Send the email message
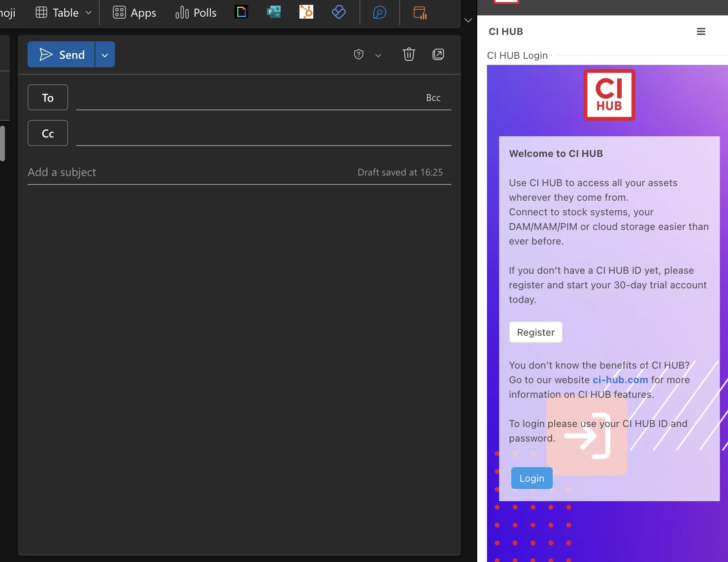 [x=61, y=54]
